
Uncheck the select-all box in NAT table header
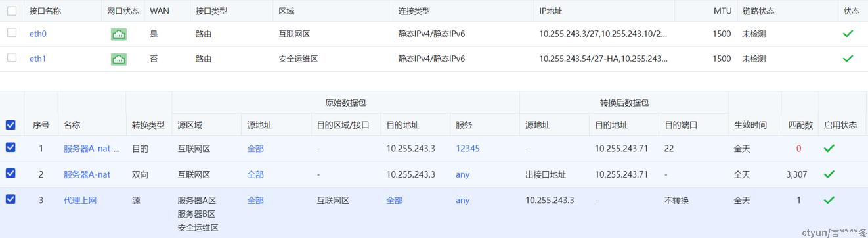[11, 124]
